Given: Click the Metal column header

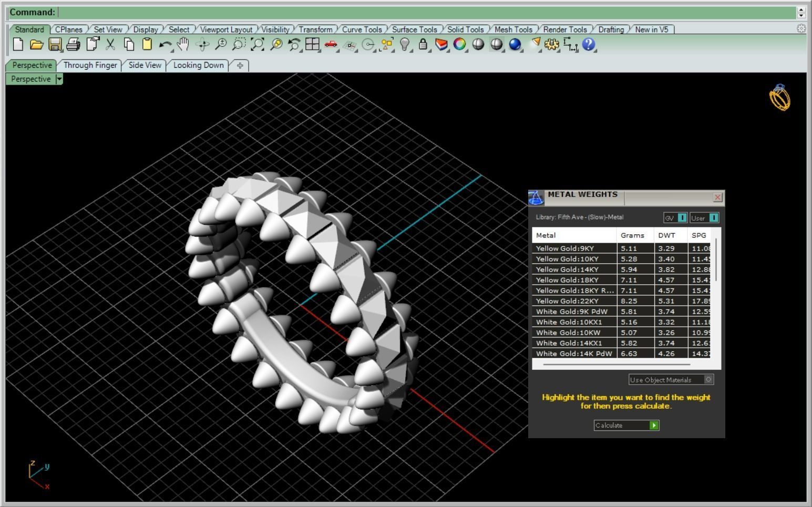Looking at the screenshot, I should click(x=574, y=235).
